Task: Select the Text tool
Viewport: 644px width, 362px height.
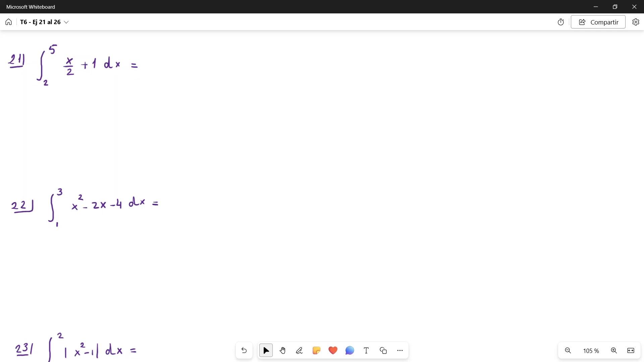Action: [x=366, y=351]
